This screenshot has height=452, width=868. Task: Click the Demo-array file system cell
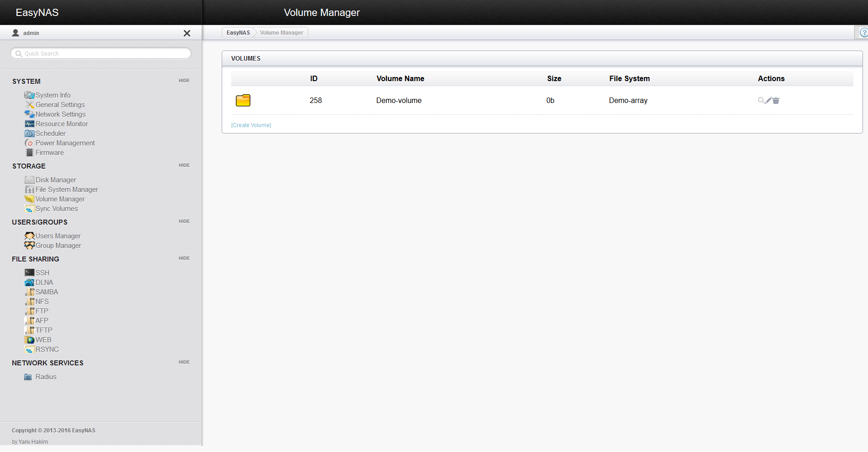(628, 100)
